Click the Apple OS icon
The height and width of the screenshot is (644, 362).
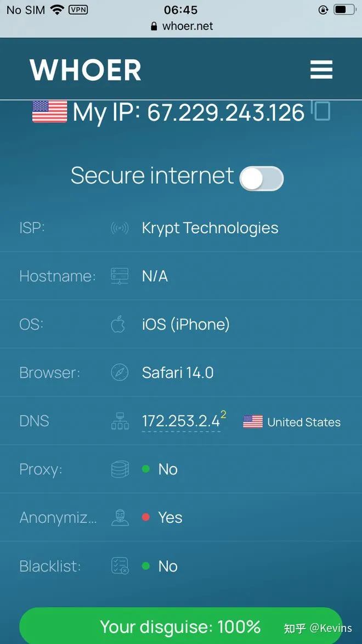point(118,324)
